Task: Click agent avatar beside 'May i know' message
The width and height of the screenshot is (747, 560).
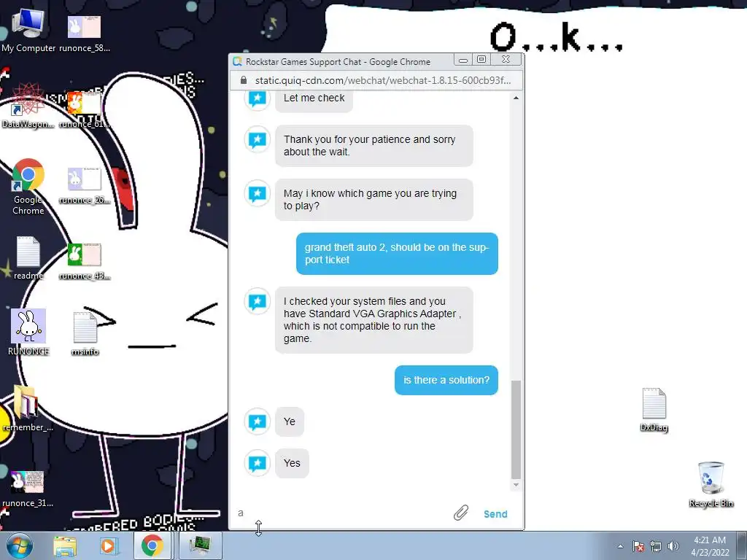Action: (x=258, y=193)
